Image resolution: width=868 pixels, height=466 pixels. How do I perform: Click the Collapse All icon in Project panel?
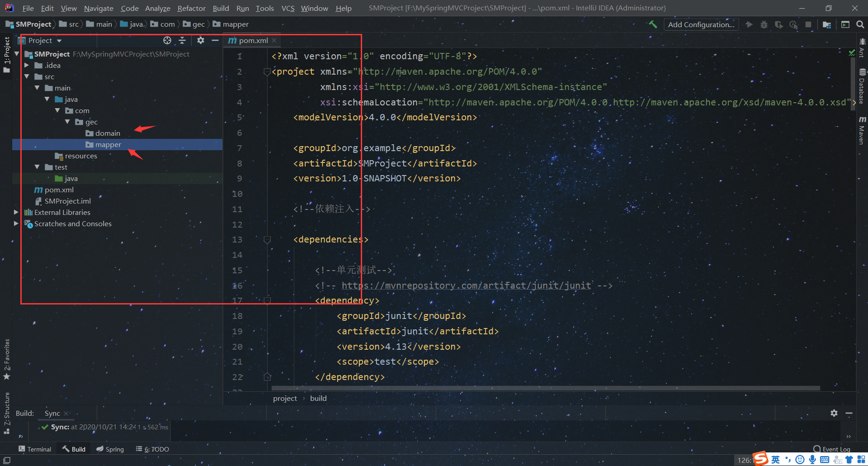pos(182,40)
